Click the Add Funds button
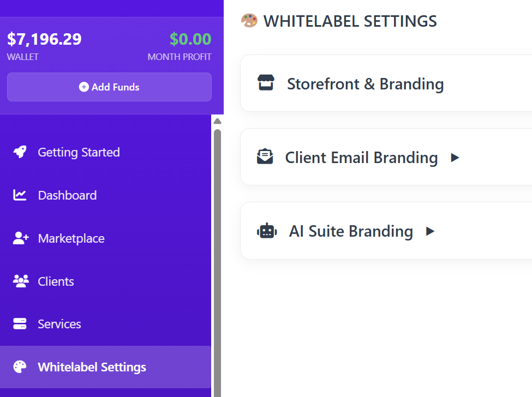This screenshot has width=532, height=397. [x=109, y=87]
